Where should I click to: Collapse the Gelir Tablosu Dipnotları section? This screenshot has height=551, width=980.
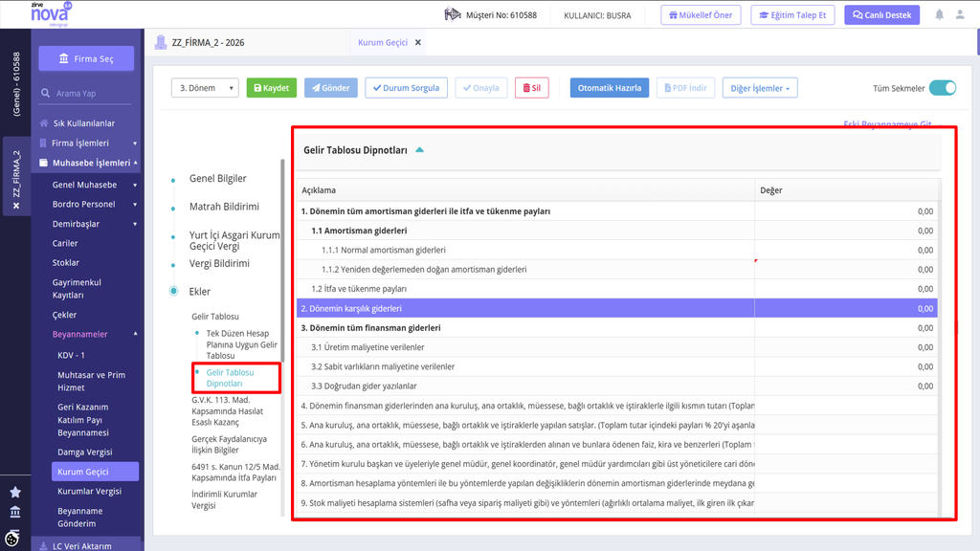[420, 150]
